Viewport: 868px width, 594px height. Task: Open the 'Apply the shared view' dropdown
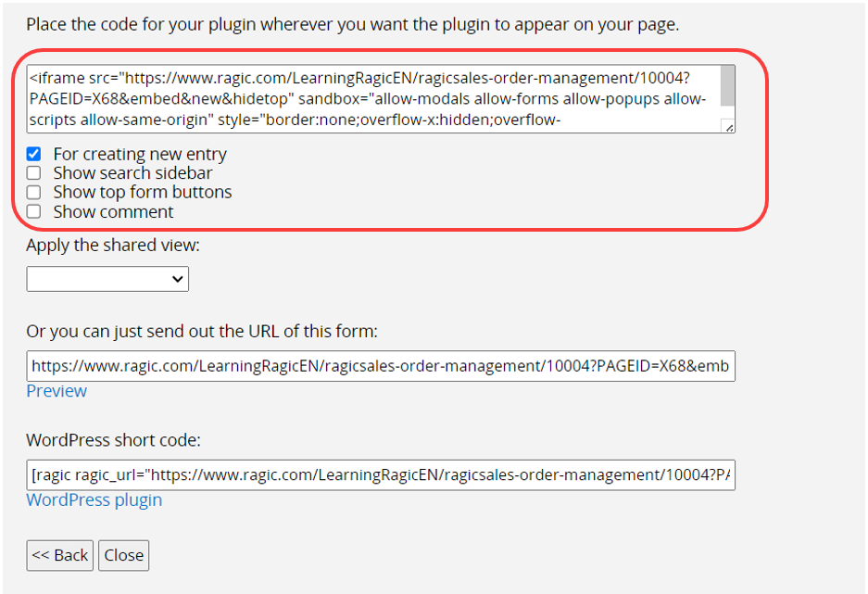107,279
